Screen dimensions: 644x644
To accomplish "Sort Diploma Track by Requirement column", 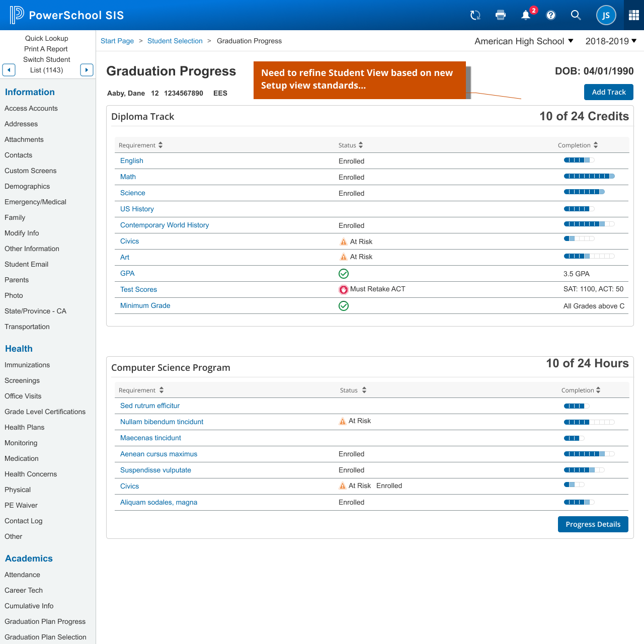I will click(140, 145).
